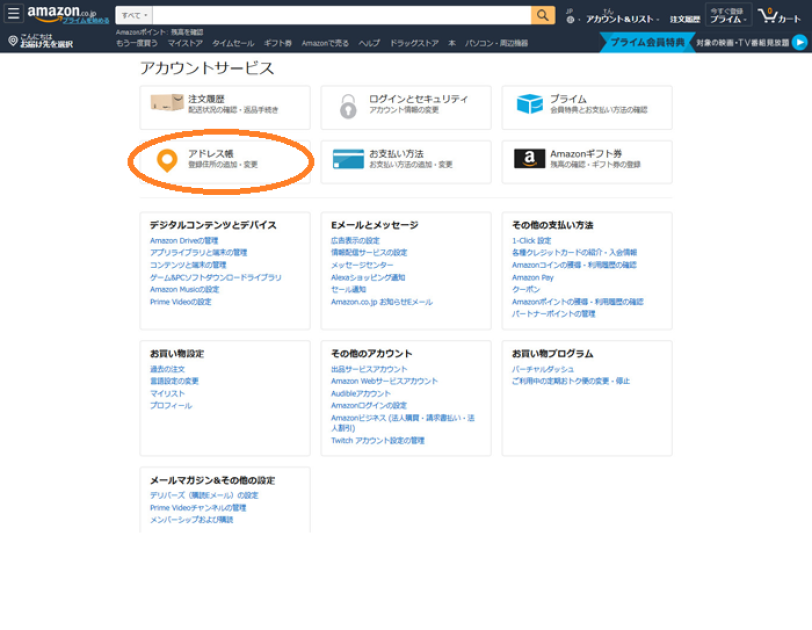Click the credit card icon for お支払い方法
Image resolution: width=812 pixels, height=630 pixels.
tap(348, 159)
